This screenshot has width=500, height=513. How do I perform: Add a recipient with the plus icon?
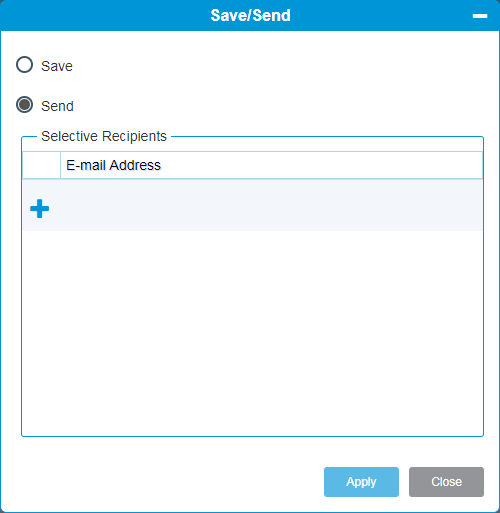pyautogui.click(x=39, y=209)
